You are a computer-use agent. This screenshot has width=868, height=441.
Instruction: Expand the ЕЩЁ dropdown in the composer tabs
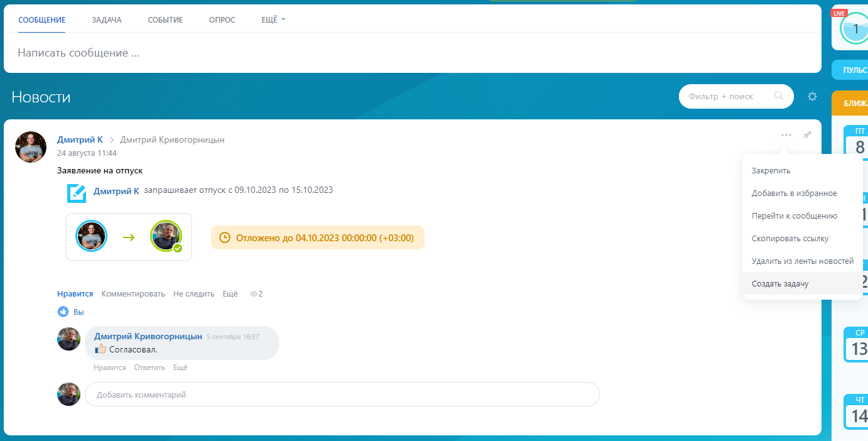pyautogui.click(x=273, y=20)
